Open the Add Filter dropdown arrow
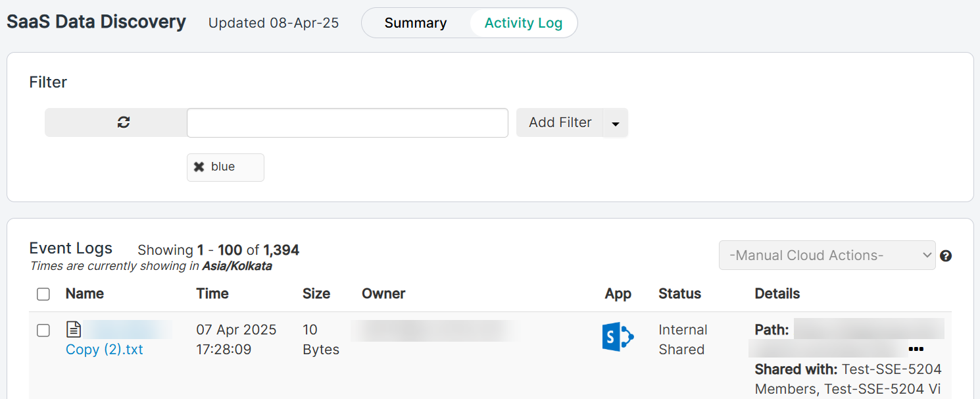Viewport: 980px width, 399px height. [x=615, y=123]
